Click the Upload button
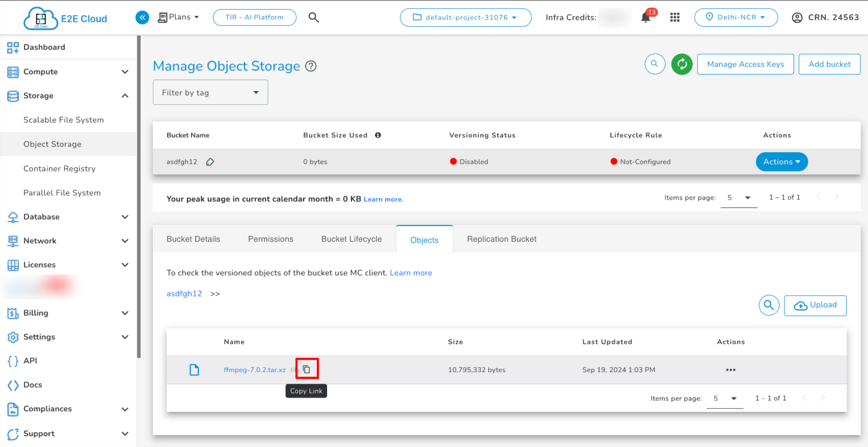Viewport: 868px width, 447px height. pyautogui.click(x=815, y=305)
